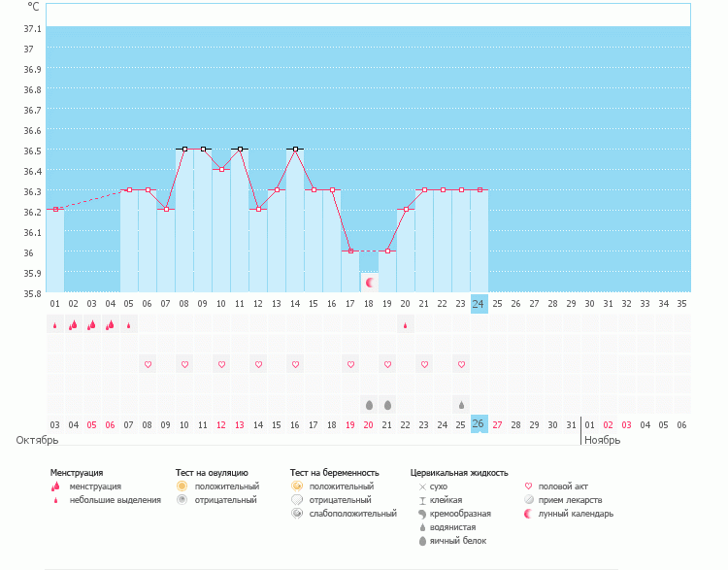Click the weak-positive pregnancy test legend icon
The image size is (728, 570).
click(x=296, y=513)
